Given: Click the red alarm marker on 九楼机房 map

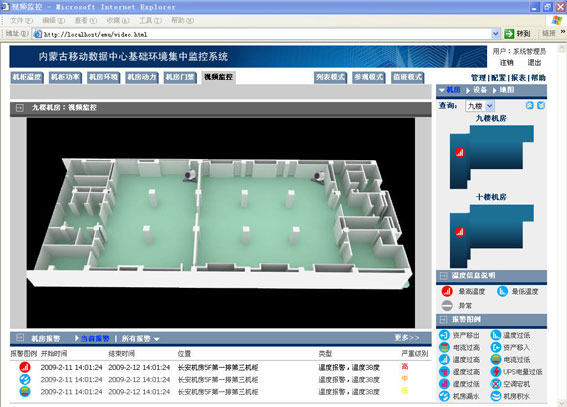Looking at the screenshot, I should point(460,153).
